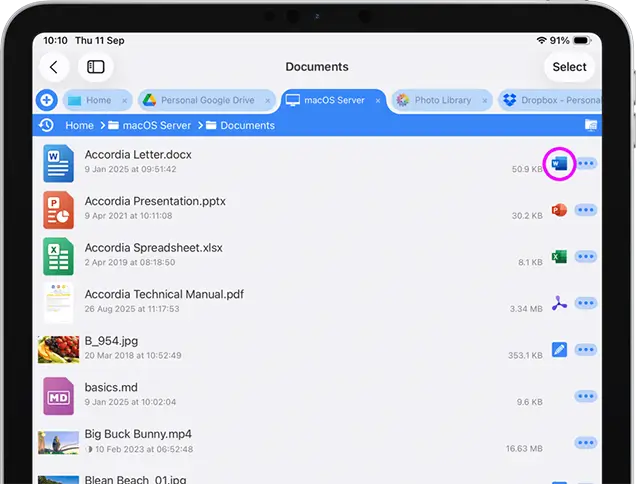
Task: Switch to Personal Google Drive tab
Action: [207, 100]
